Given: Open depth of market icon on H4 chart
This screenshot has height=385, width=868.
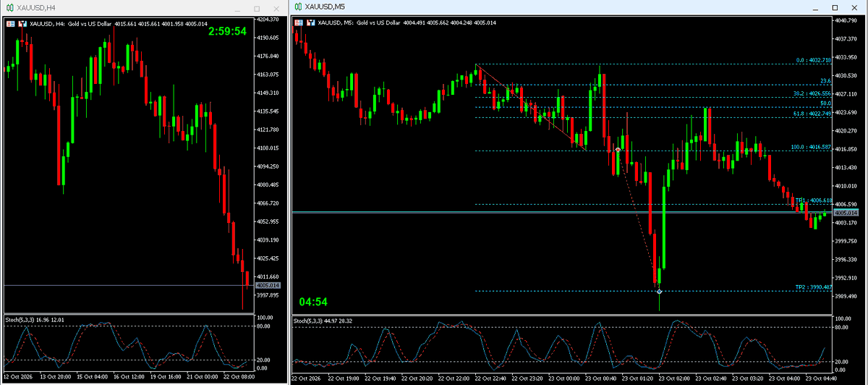Looking at the screenshot, I should tap(22, 23).
